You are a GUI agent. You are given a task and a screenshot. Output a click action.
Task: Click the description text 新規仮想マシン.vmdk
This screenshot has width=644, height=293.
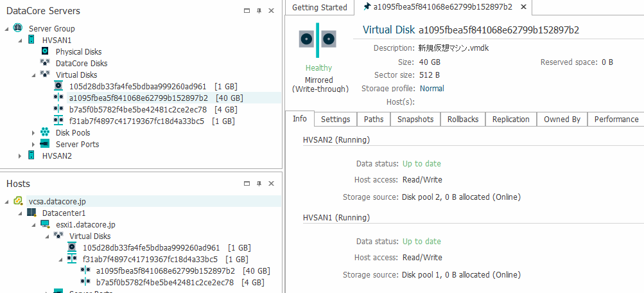pyautogui.click(x=454, y=48)
